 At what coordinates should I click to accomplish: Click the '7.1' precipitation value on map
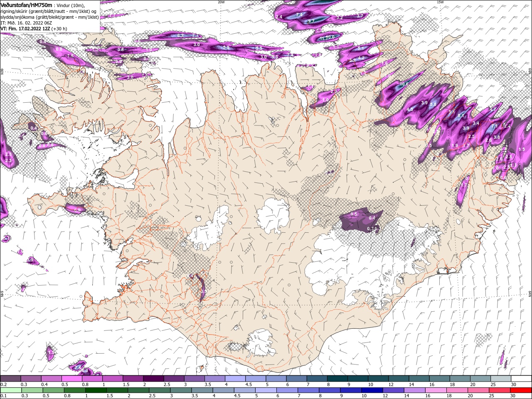(495, 126)
